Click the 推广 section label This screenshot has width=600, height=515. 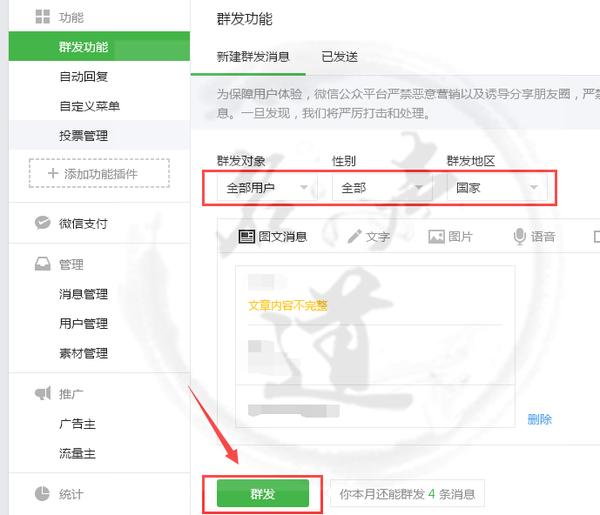(71, 393)
